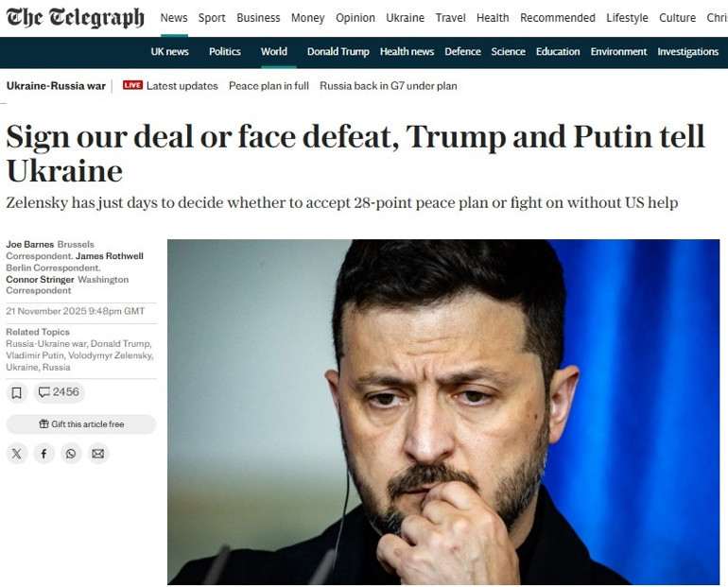This screenshot has width=728, height=587.
Task: Open the Sport section
Action: (212, 18)
